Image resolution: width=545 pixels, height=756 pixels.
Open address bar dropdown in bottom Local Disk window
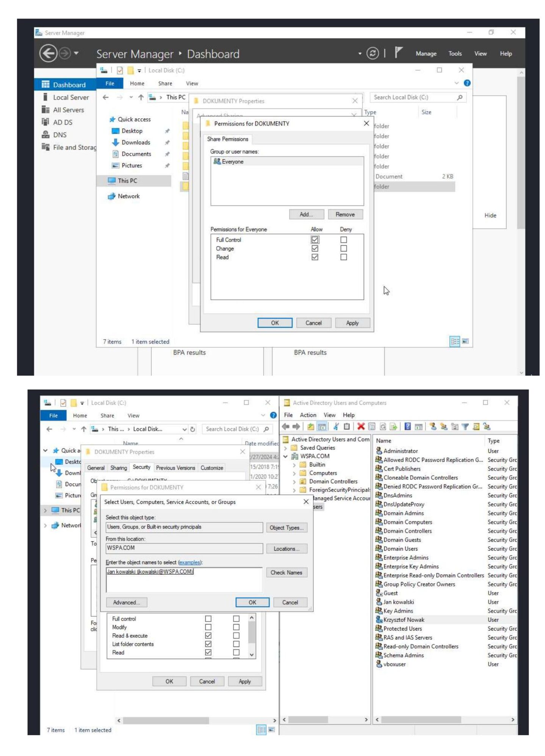point(185,429)
